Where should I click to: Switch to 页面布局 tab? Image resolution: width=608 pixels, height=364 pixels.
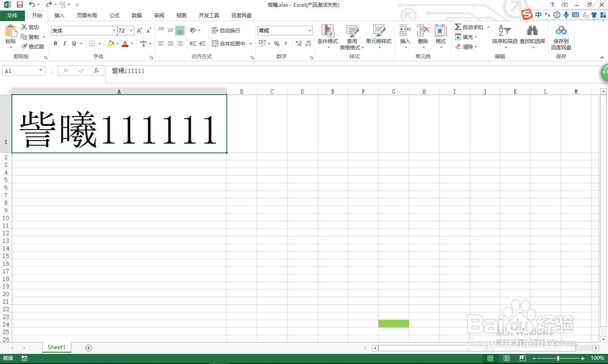(x=87, y=16)
